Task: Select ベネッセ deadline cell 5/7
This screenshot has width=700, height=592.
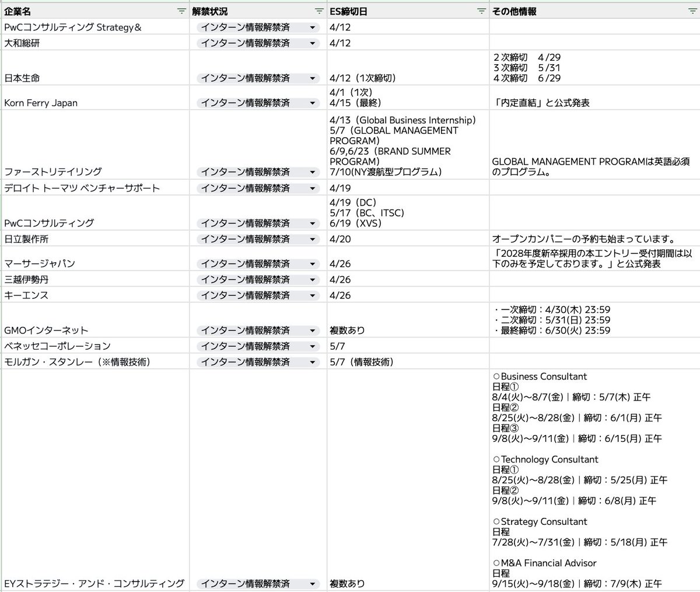Action: click(x=408, y=346)
